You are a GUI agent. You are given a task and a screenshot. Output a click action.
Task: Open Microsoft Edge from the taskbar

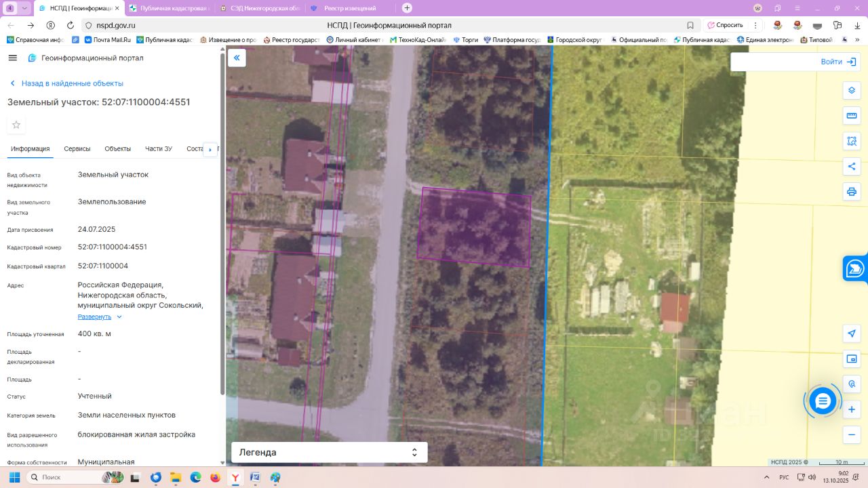(195, 477)
